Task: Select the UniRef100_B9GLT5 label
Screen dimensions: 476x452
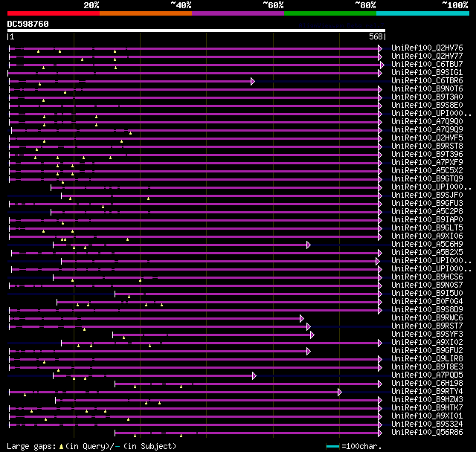Action: click(x=427, y=228)
